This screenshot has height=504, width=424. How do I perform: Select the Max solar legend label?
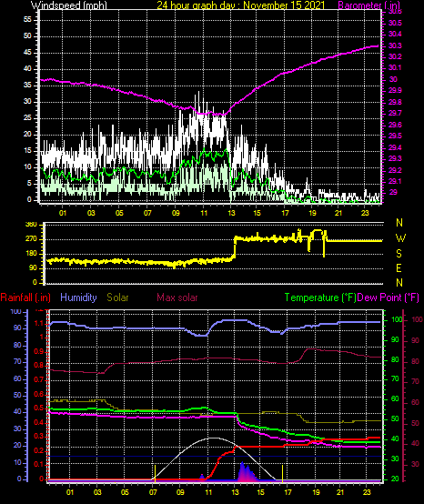tap(177, 297)
